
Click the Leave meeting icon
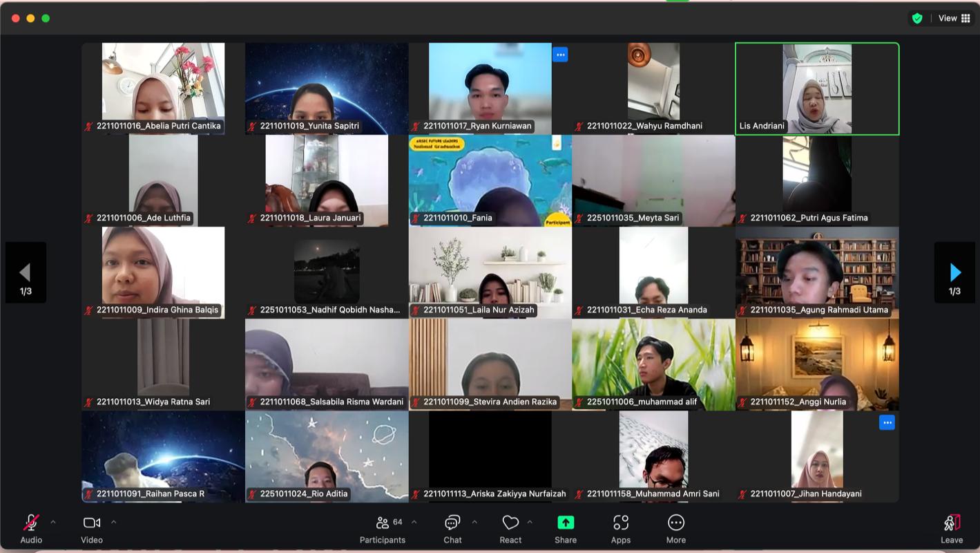coord(952,523)
